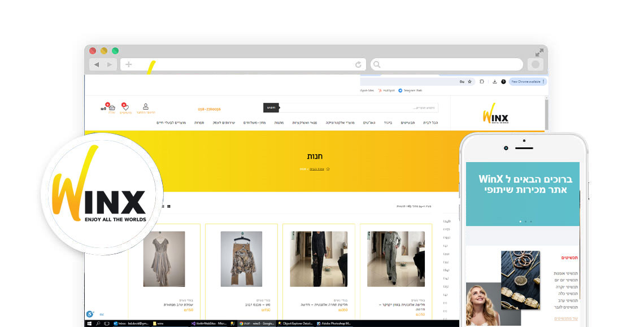Image resolution: width=644 pixels, height=327 pixels.
Task: Open the brown pants set product image
Action: (x=241, y=259)
